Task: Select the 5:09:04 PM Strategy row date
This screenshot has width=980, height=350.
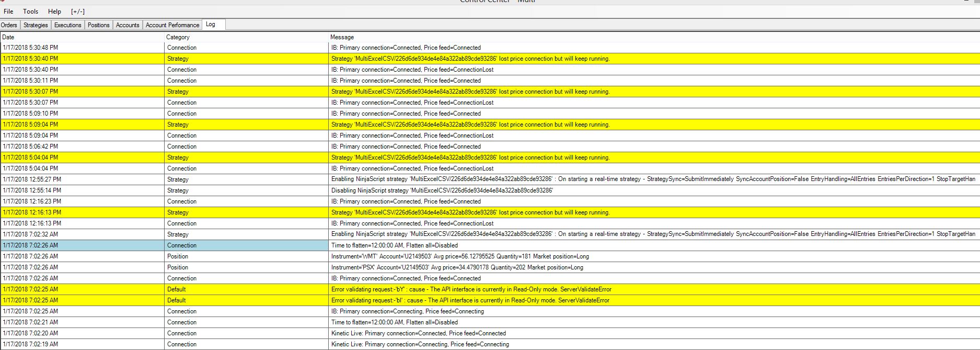Action: [x=30, y=125]
